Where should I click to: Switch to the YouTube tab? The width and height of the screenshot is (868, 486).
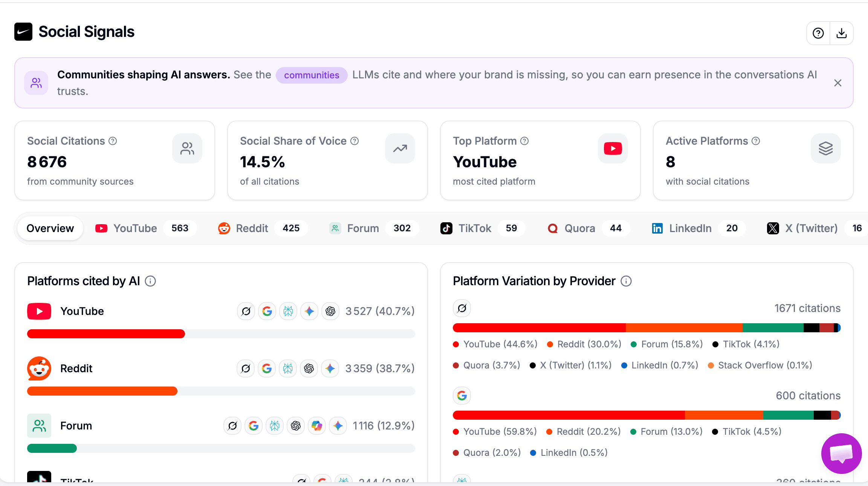point(146,228)
